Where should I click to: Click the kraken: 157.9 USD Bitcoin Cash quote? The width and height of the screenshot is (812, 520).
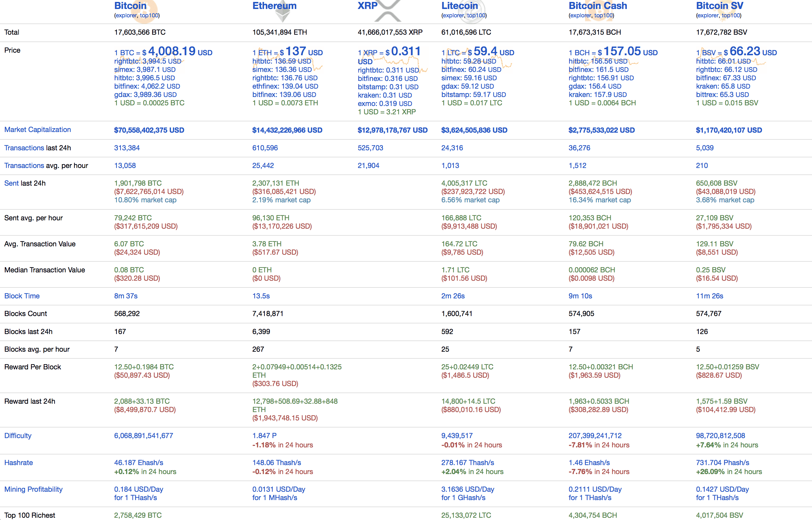point(597,94)
